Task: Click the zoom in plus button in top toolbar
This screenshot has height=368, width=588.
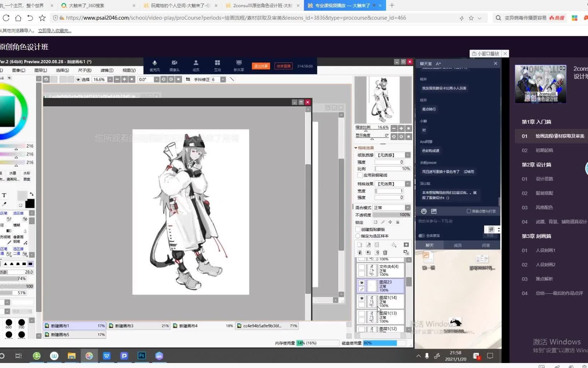Action: coord(124,79)
